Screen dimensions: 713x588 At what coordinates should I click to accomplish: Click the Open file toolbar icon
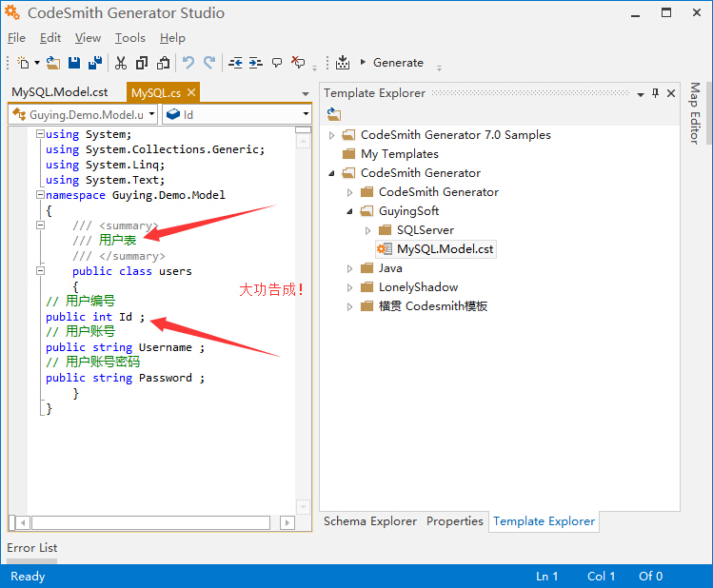53,63
